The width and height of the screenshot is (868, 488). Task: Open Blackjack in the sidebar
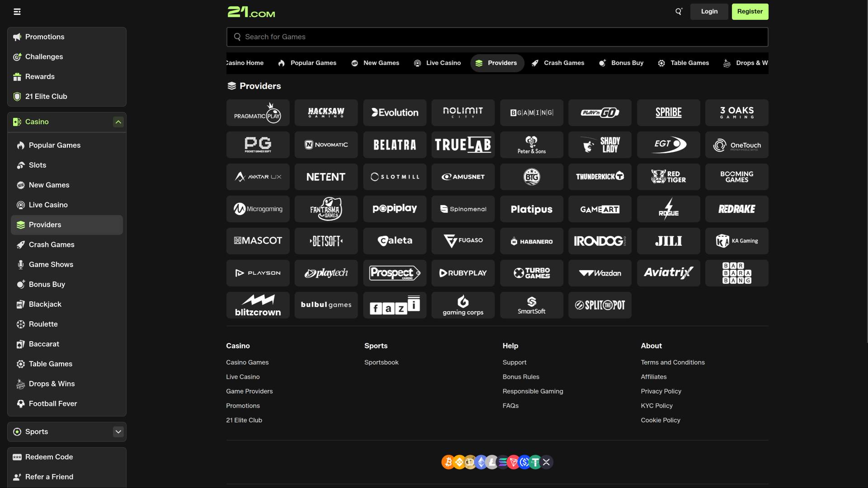[x=67, y=305]
